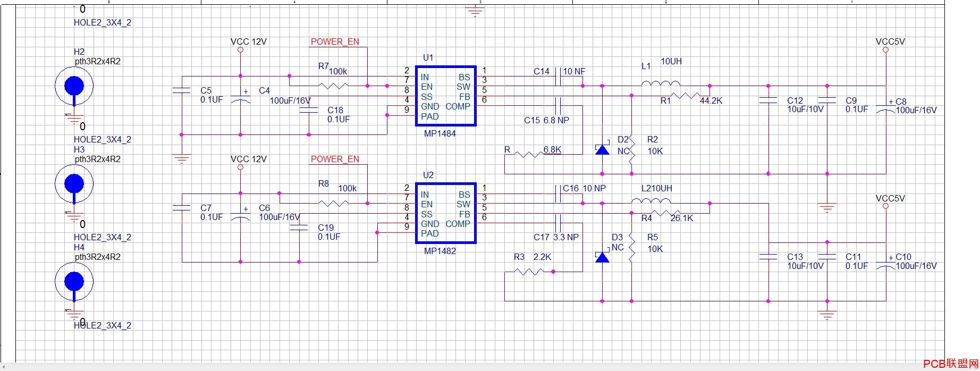The image size is (980, 371).
Task: Click the top-left VCC 12V power label
Action: pos(249,41)
